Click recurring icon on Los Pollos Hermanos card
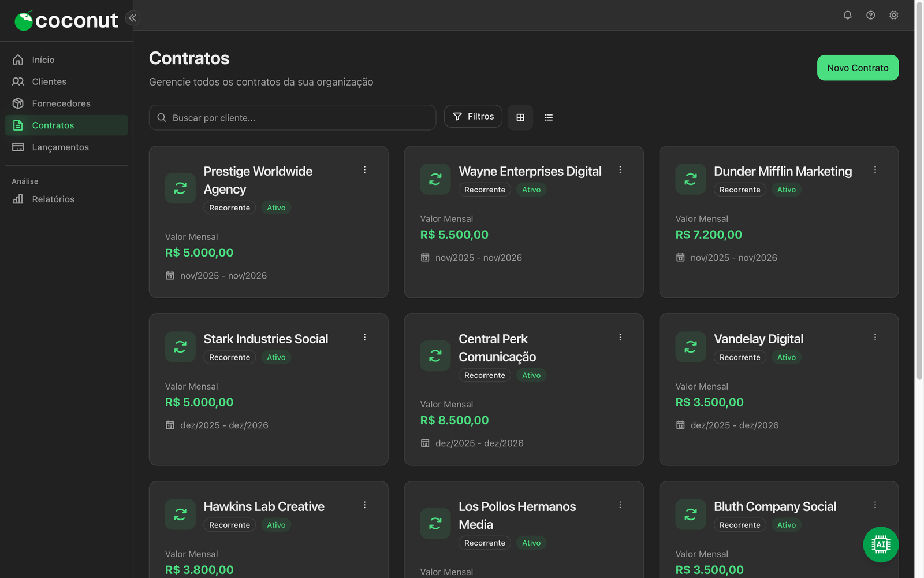 (x=435, y=524)
